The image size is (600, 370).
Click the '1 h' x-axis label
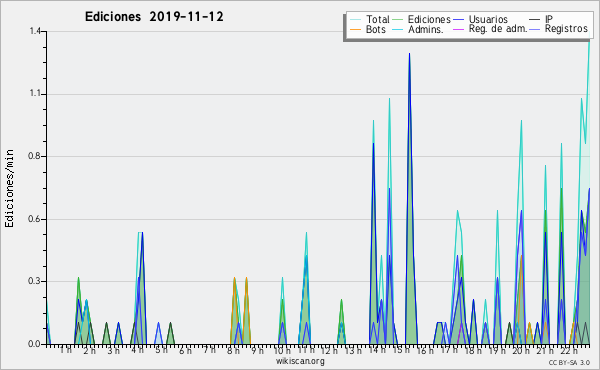[66, 350]
